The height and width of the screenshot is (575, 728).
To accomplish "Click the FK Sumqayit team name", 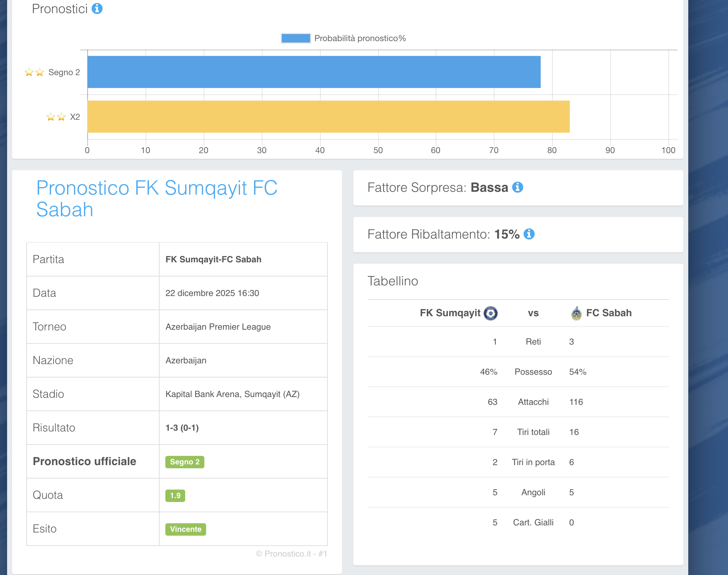I will [450, 313].
